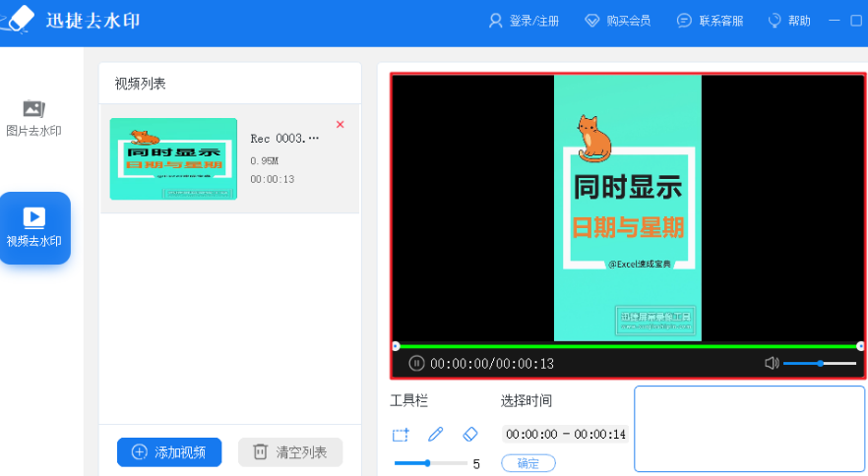Select the pencil draw tool

point(435,434)
